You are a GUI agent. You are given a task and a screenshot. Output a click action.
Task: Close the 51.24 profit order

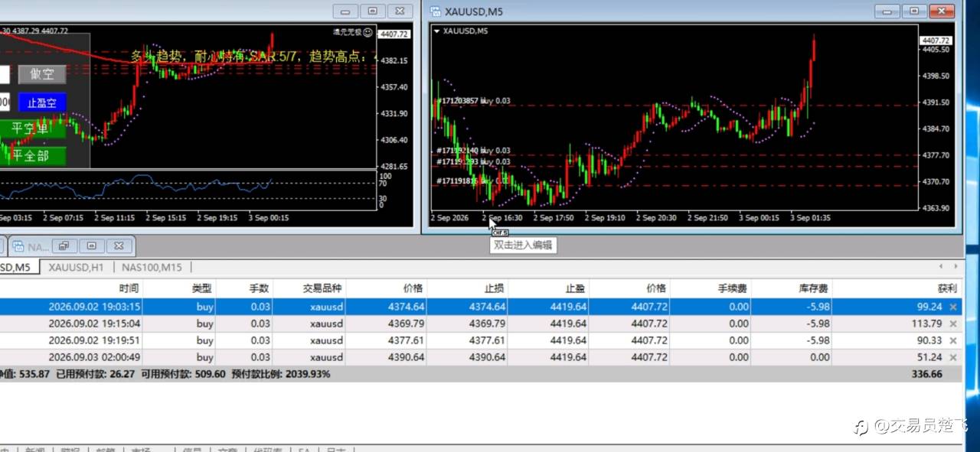pyautogui.click(x=953, y=357)
